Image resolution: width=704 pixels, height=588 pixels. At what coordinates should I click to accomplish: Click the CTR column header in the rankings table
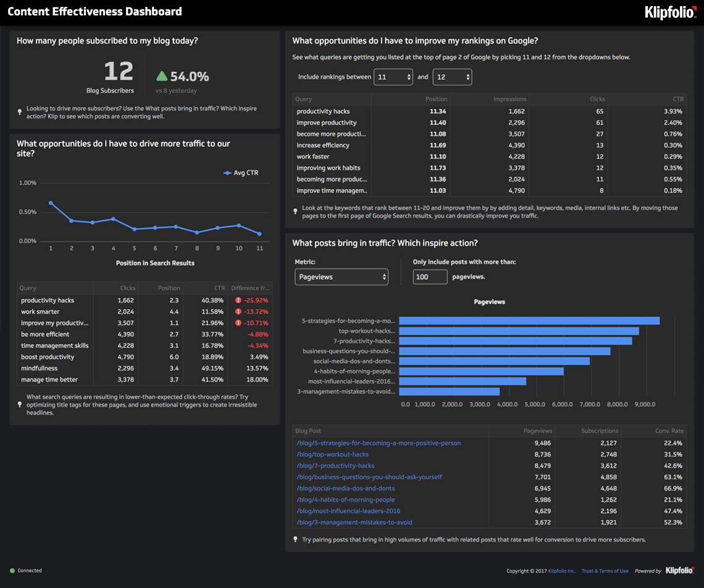click(678, 99)
